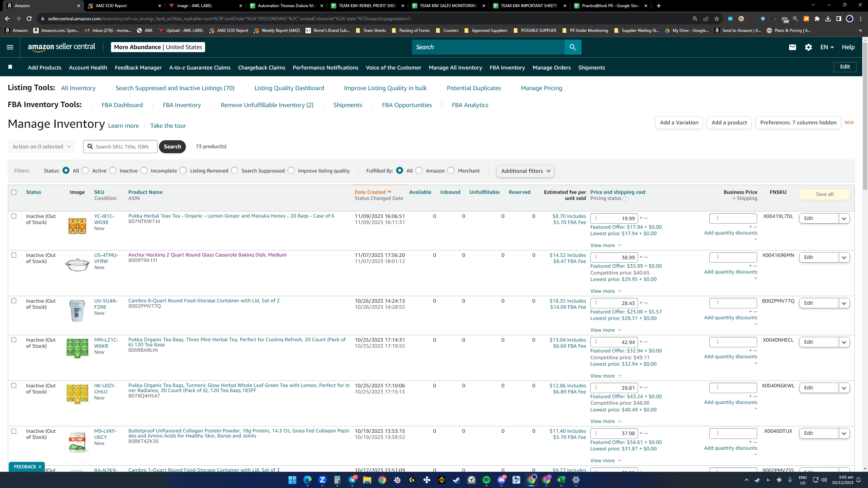Expand View more for Pukka Lemon Ginger row

[606, 245]
